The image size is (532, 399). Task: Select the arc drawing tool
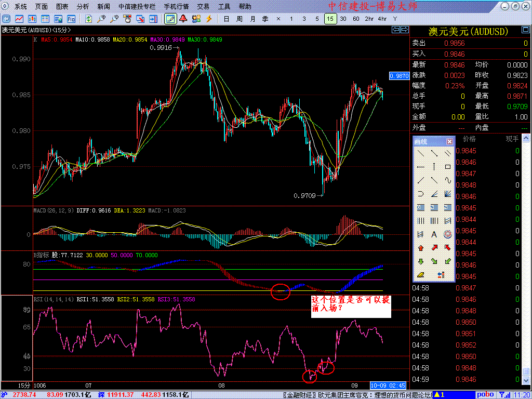pyautogui.click(x=421, y=194)
